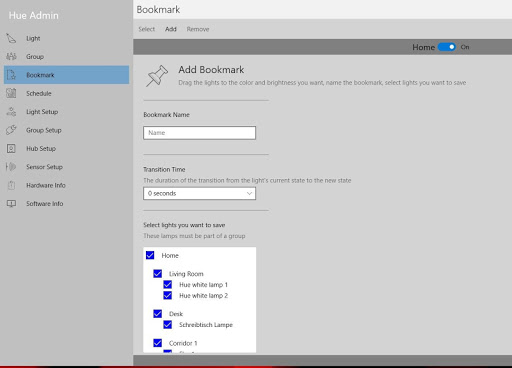Open the Light section icon in sidebar
The width and height of the screenshot is (512, 368).
pyautogui.click(x=11, y=38)
